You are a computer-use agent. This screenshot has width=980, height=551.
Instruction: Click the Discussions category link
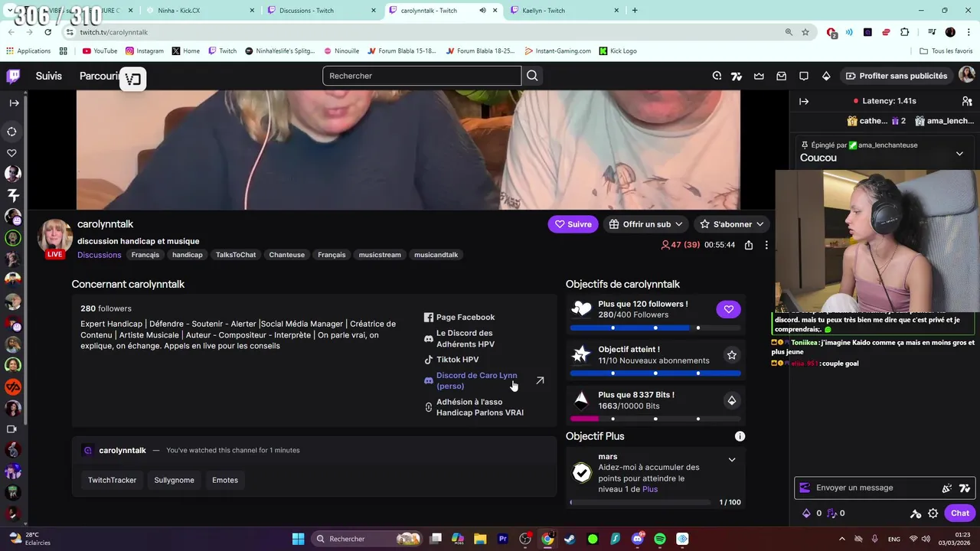pyautogui.click(x=99, y=255)
